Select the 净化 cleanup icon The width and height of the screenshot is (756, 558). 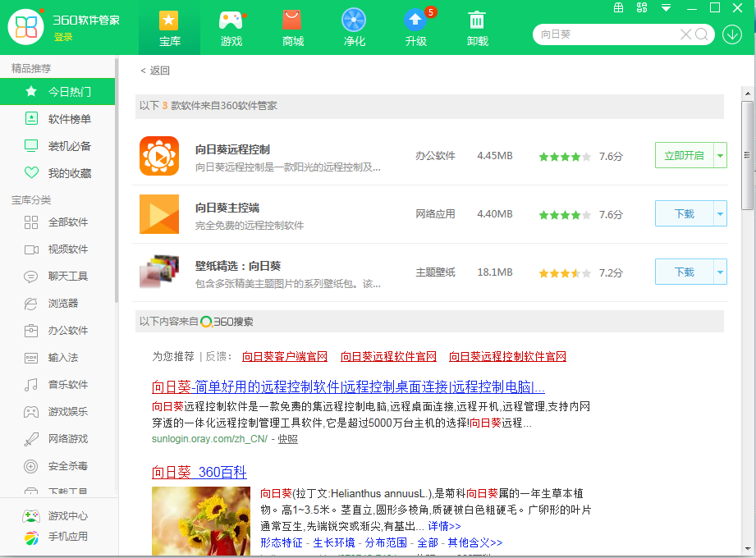354,21
